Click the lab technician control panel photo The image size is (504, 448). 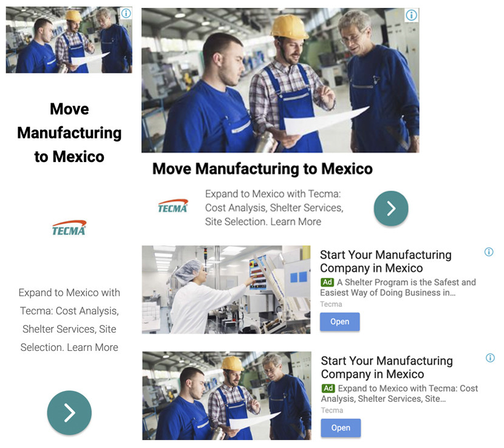point(226,290)
